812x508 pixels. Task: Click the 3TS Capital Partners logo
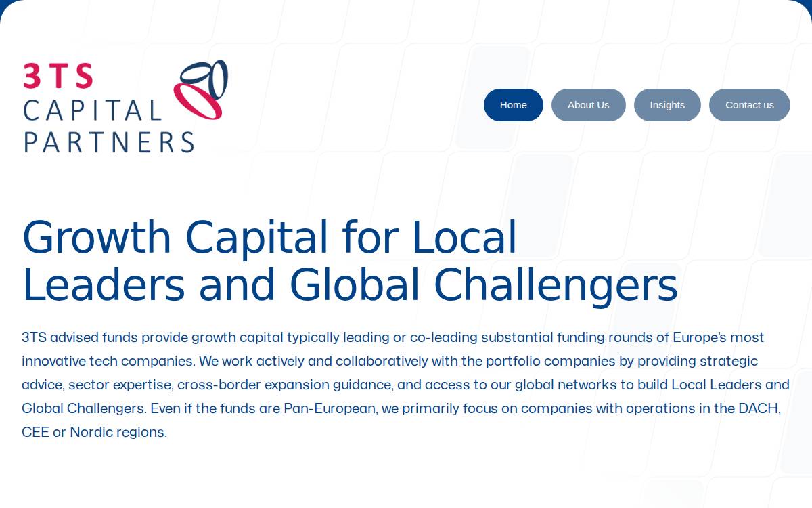[x=125, y=106]
